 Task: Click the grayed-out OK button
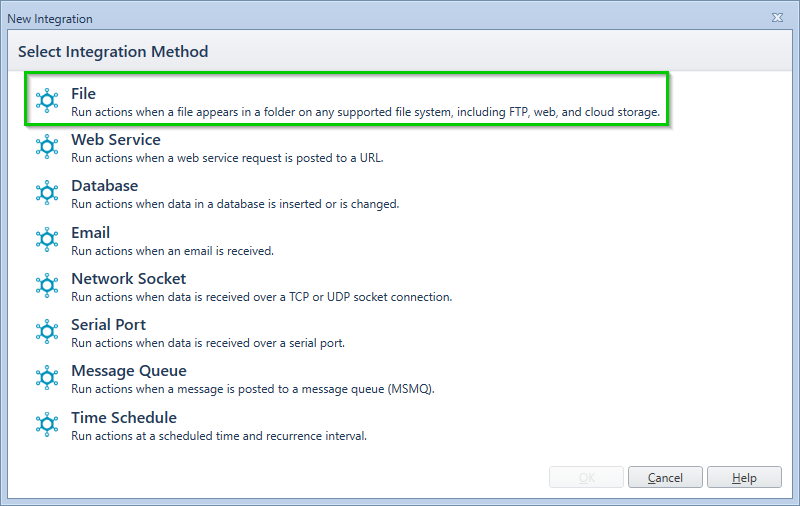[x=586, y=477]
